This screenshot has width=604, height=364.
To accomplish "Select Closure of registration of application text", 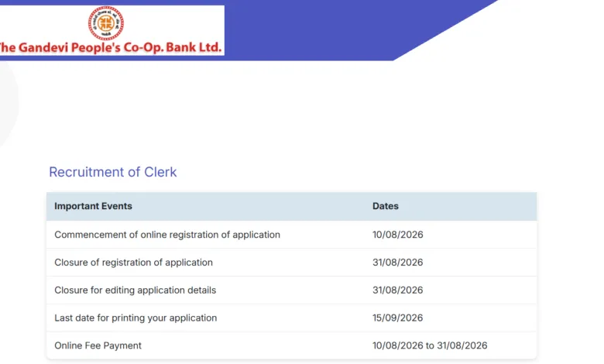I will point(133,263).
